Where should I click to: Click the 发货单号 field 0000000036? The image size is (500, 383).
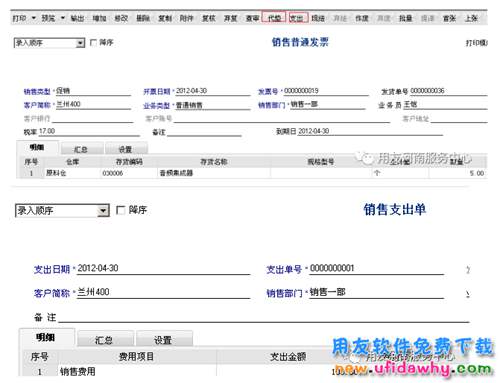pyautogui.click(x=448, y=91)
